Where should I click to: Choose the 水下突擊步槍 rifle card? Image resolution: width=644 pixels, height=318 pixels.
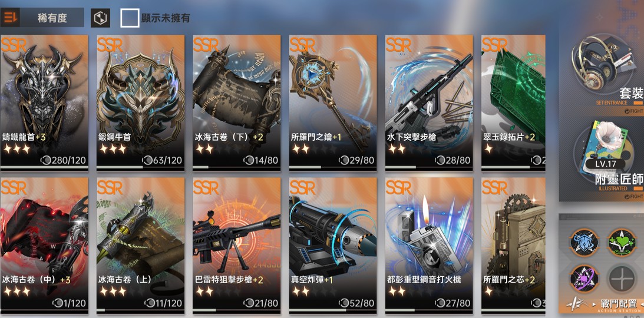[429, 102]
